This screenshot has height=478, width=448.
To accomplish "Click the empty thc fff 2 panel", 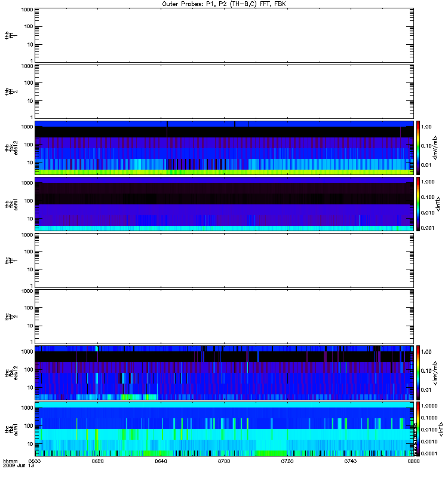I will click(224, 316).
